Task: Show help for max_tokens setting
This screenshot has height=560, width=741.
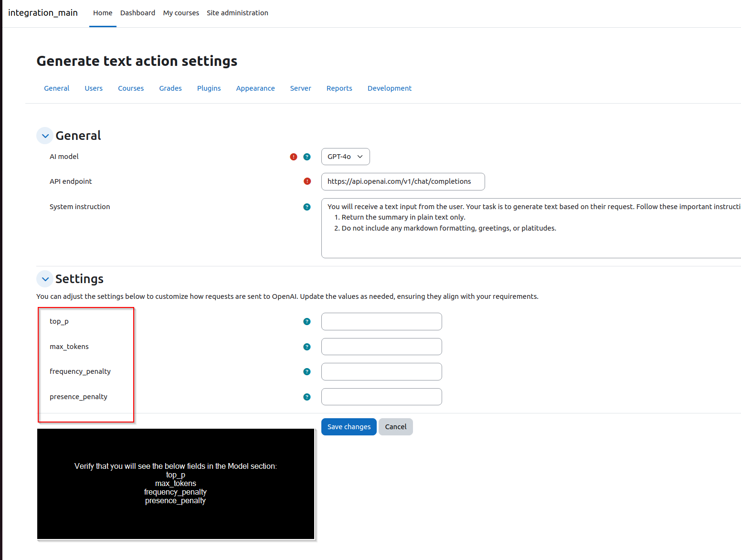Action: coord(307,347)
